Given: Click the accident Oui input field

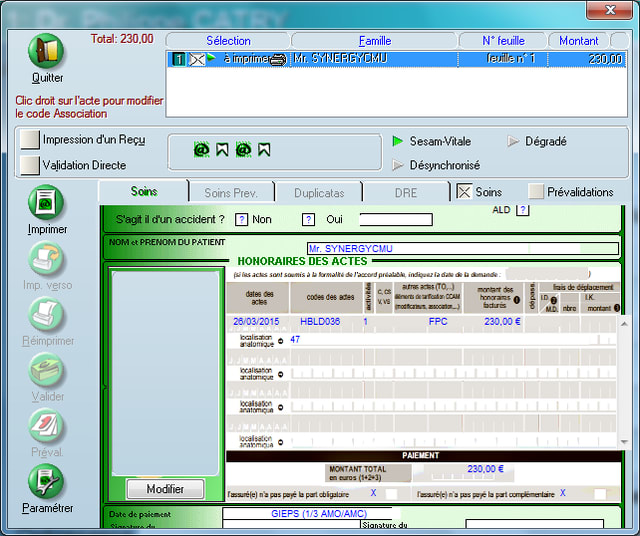Looking at the screenshot, I should coord(395,220).
